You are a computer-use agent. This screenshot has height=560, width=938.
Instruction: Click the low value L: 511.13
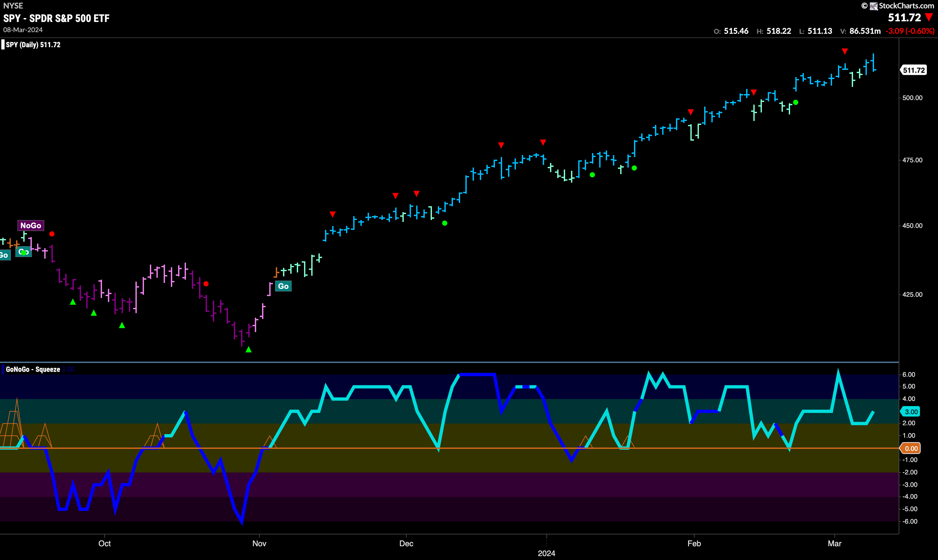coord(815,31)
